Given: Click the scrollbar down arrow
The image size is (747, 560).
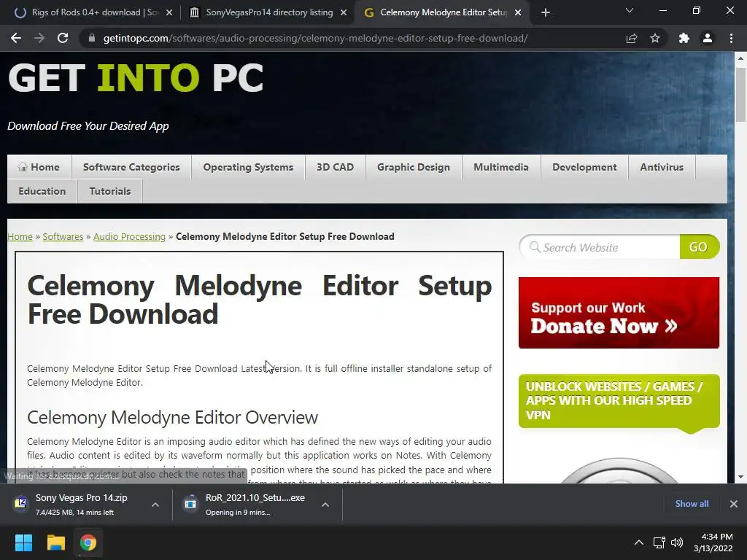Looking at the screenshot, I should click(740, 477).
